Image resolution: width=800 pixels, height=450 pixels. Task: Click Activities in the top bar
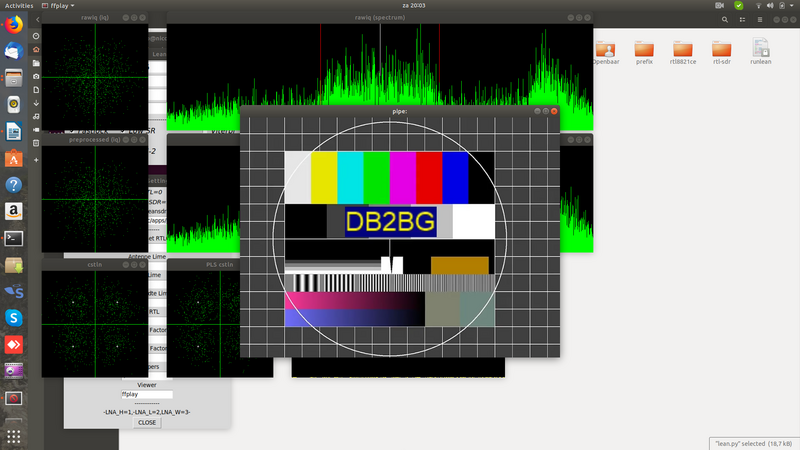[20, 5]
